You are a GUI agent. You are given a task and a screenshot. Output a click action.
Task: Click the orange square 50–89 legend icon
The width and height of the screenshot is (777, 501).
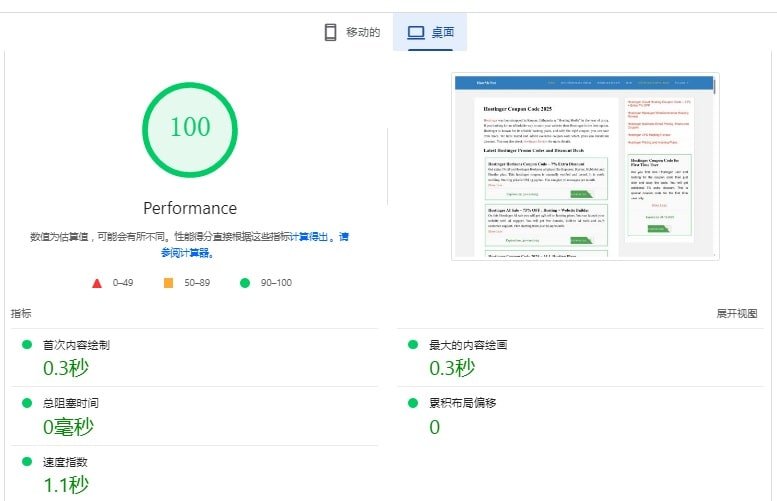(x=168, y=283)
